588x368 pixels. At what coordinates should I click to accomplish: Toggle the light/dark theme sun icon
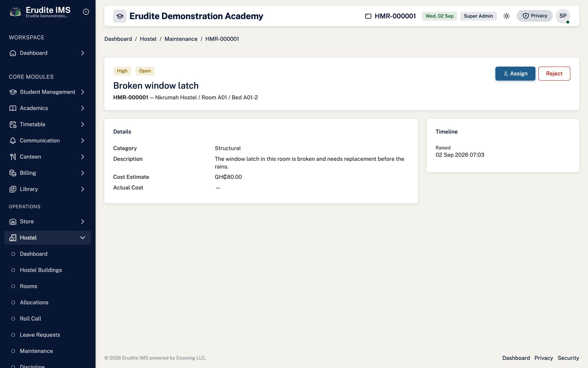pyautogui.click(x=506, y=16)
